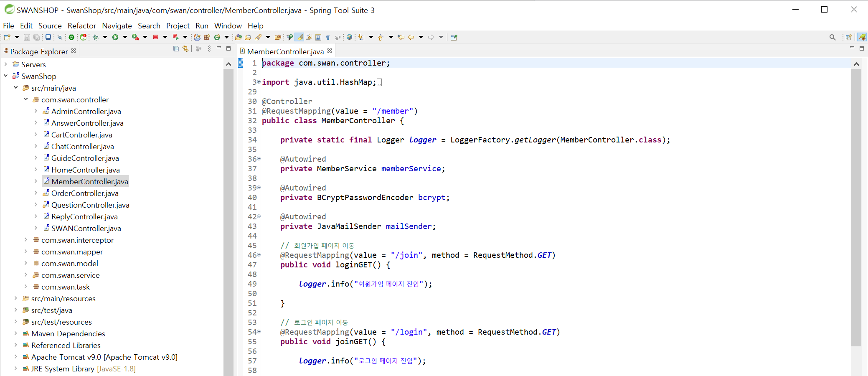Click the Last Edit Location icon
Image resolution: width=868 pixels, height=376 pixels.
(x=401, y=37)
